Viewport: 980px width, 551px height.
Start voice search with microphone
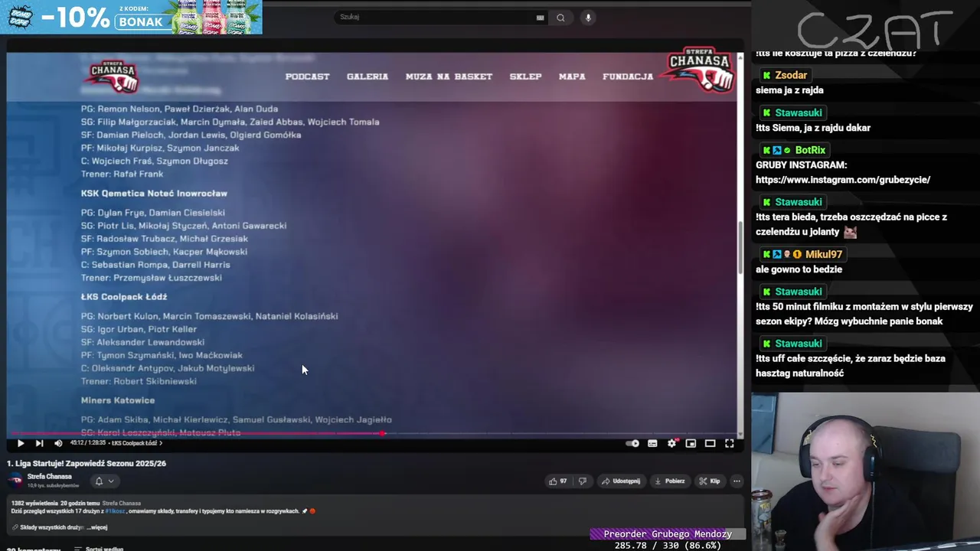(x=588, y=18)
